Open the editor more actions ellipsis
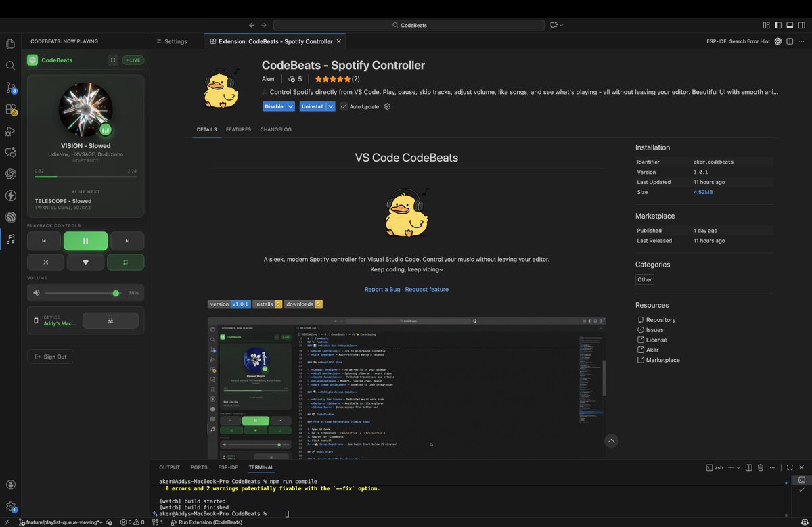The width and height of the screenshot is (812, 527). coord(801,41)
